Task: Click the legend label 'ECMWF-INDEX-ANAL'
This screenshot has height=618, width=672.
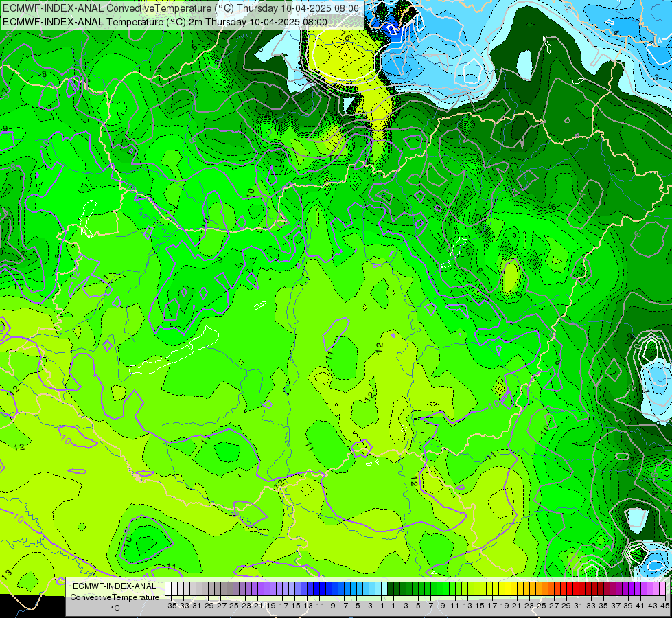Action: pos(115,586)
